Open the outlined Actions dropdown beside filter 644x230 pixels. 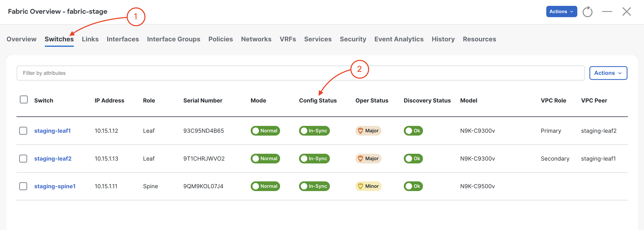608,73
